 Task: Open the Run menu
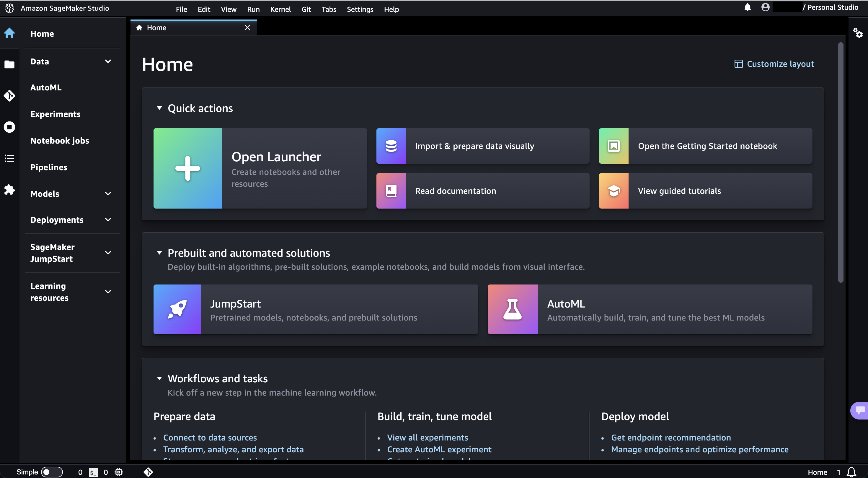[253, 9]
